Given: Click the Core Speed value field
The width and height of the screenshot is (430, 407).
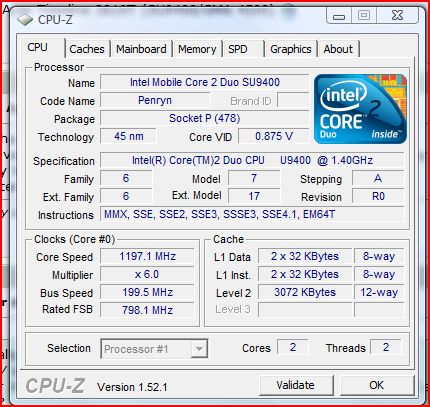Looking at the screenshot, I should point(147,256).
